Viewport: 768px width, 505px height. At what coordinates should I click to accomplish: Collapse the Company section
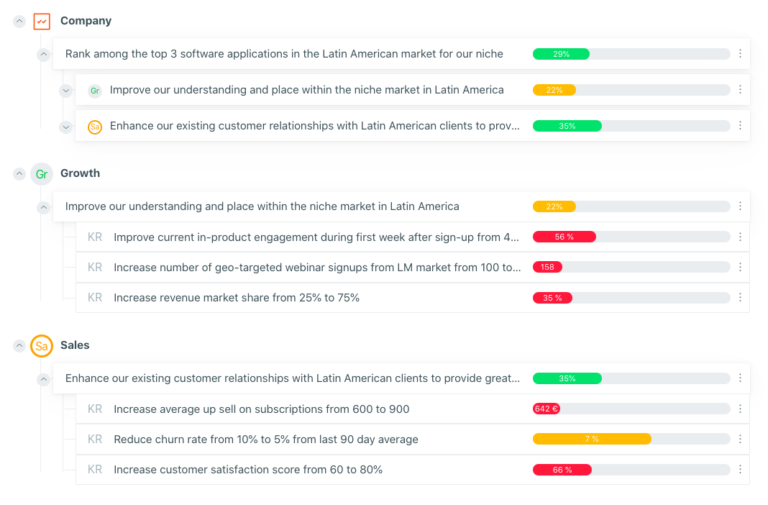pyautogui.click(x=19, y=21)
